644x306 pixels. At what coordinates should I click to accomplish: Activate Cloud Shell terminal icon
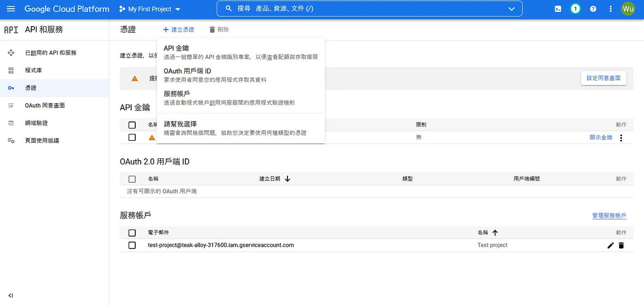[558, 9]
